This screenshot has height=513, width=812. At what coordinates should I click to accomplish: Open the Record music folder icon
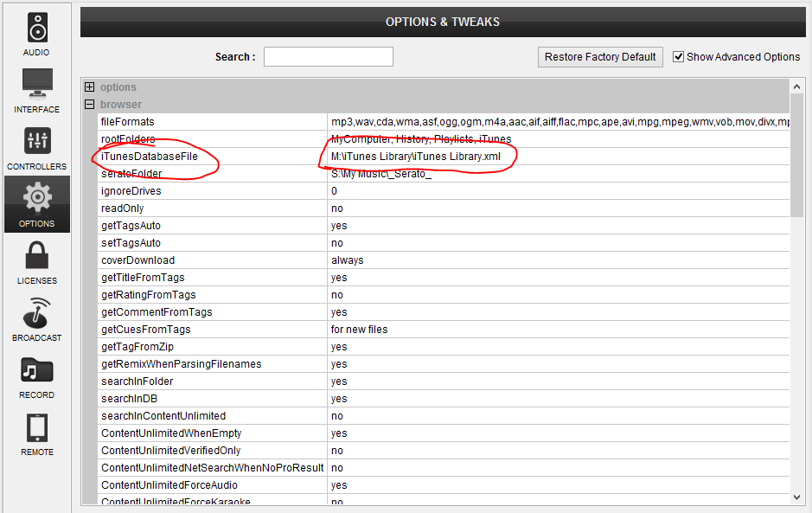click(x=36, y=370)
